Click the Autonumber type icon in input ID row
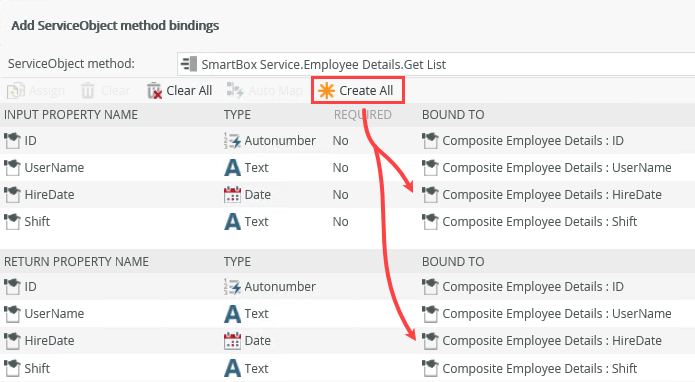This screenshot has height=382, width=695. [232, 140]
